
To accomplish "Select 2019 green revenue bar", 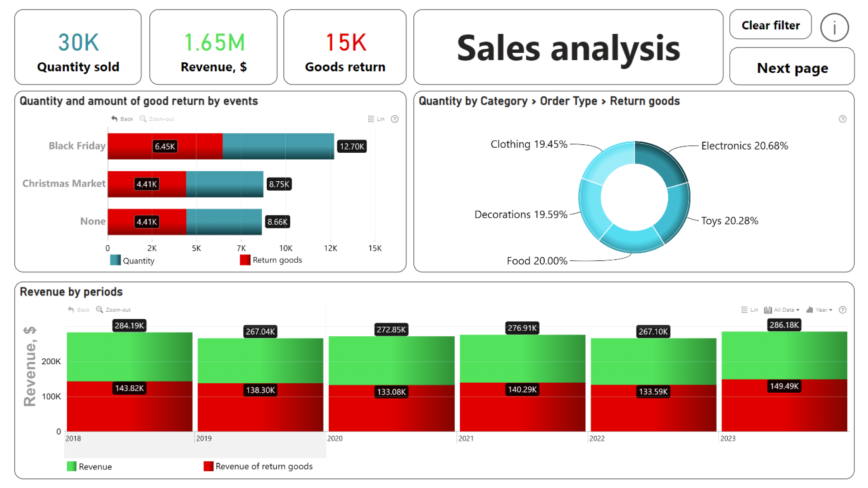I will [260, 361].
